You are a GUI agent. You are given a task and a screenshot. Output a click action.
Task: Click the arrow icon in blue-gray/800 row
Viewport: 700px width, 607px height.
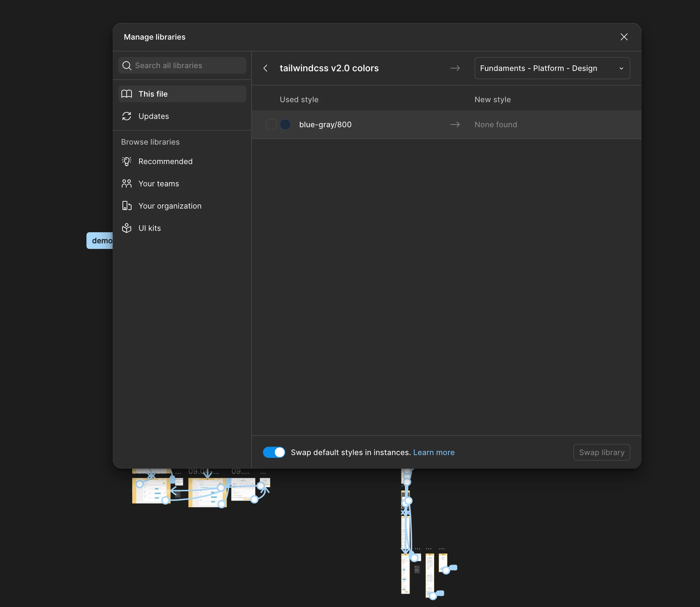[455, 124]
